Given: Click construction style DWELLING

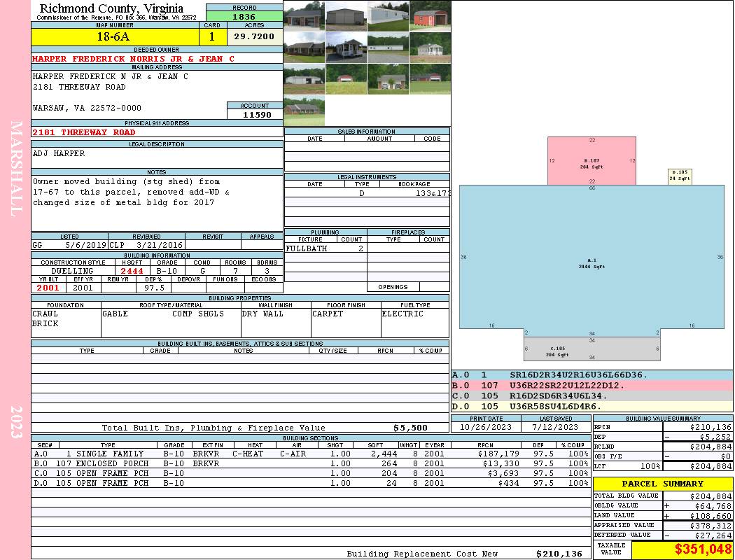Looking at the screenshot, I should pyautogui.click(x=73, y=271).
